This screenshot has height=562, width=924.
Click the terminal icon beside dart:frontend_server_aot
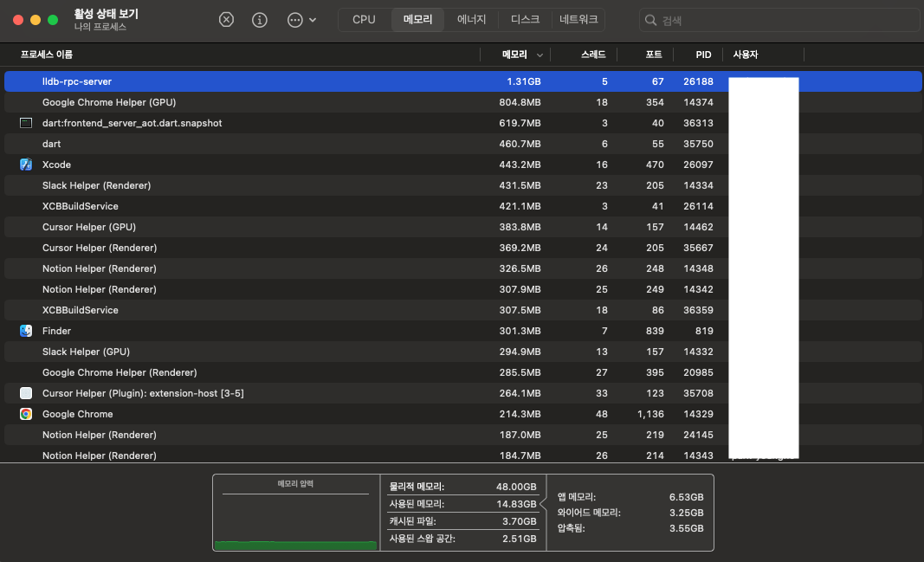pyautogui.click(x=26, y=123)
